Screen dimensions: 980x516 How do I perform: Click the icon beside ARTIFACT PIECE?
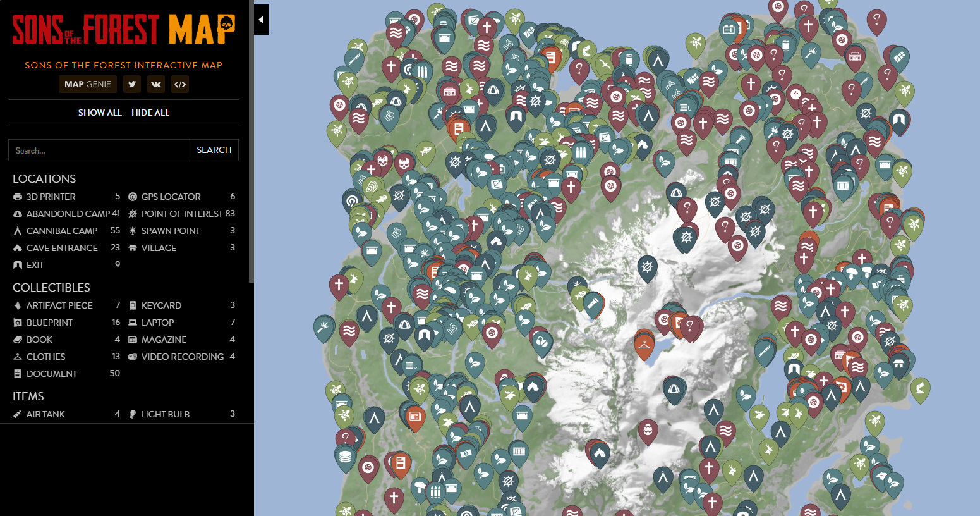[18, 305]
